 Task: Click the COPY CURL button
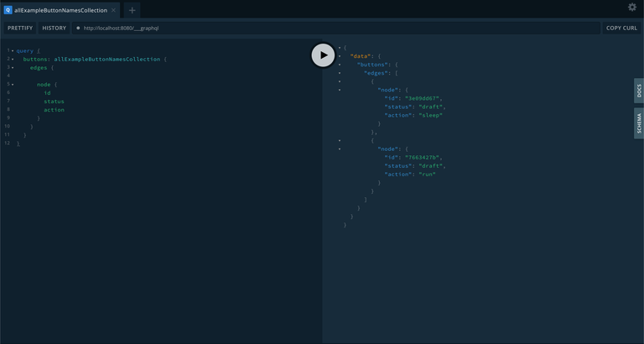pos(621,28)
